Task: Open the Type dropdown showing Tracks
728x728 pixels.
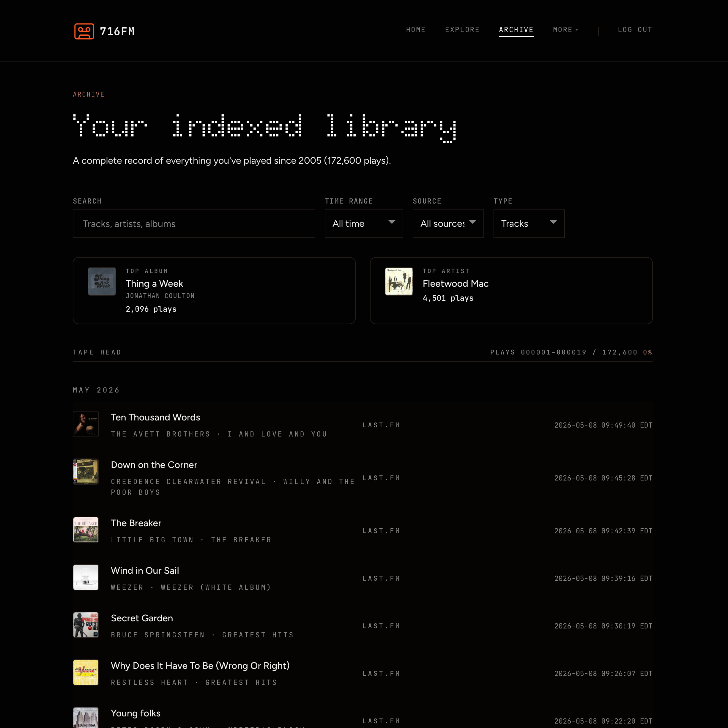Action: pyautogui.click(x=529, y=224)
